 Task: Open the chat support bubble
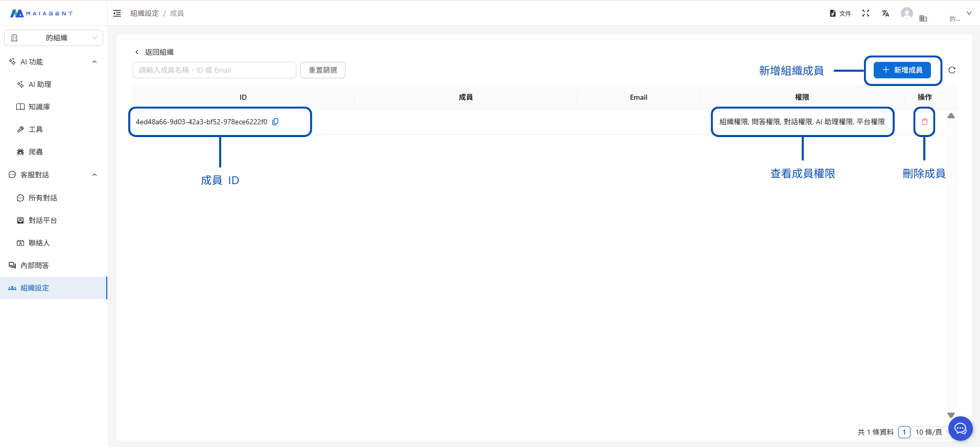[960, 429]
